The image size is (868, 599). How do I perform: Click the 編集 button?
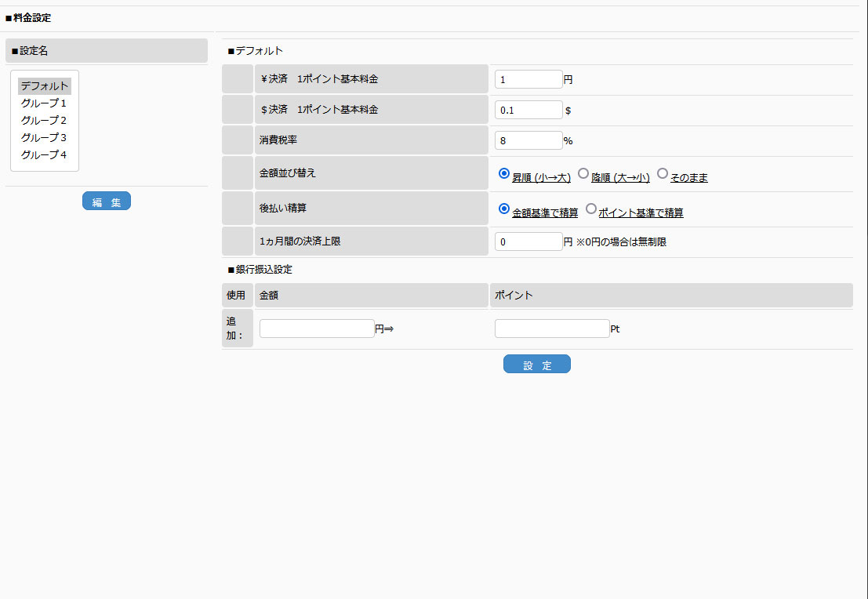(107, 201)
